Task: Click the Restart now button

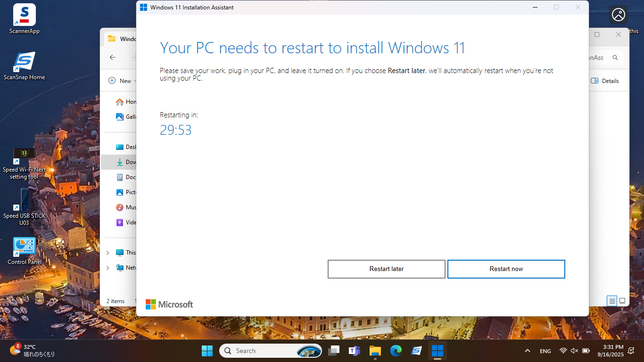Action: 506,269
